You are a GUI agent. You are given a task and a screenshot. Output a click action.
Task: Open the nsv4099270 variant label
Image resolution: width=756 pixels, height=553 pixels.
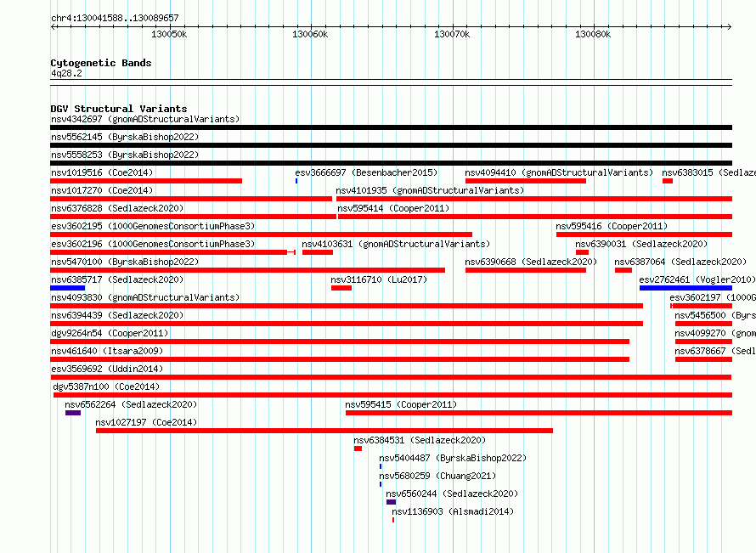715,333
